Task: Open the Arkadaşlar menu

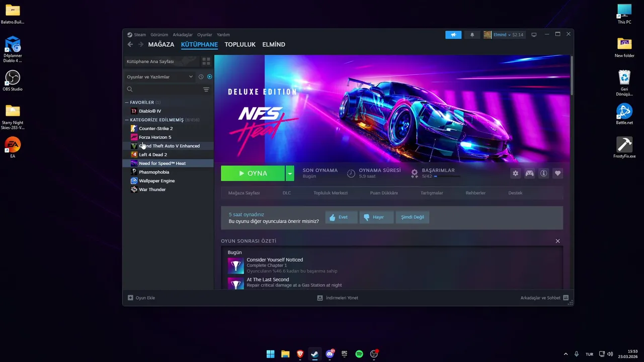Action: click(x=183, y=35)
